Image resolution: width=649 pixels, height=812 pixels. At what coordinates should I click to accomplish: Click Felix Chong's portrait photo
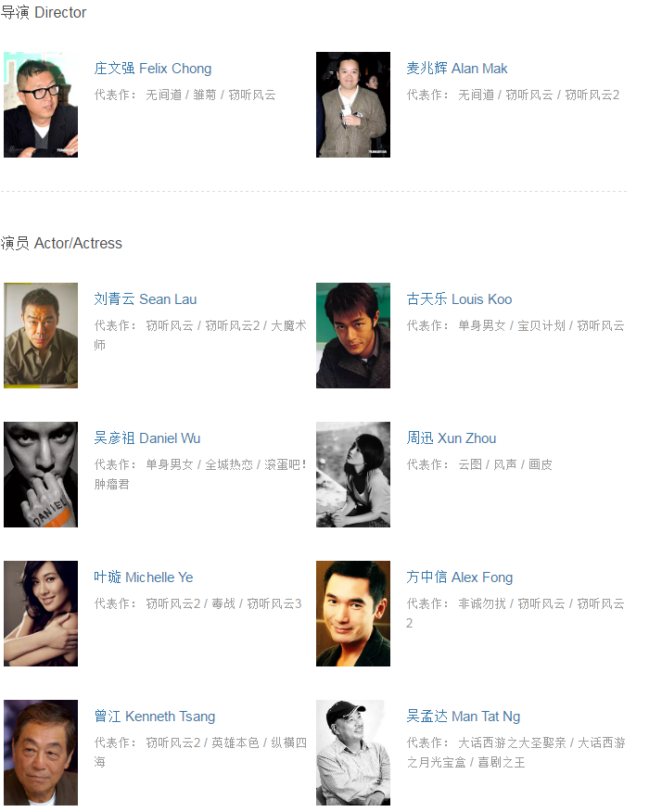point(41,105)
